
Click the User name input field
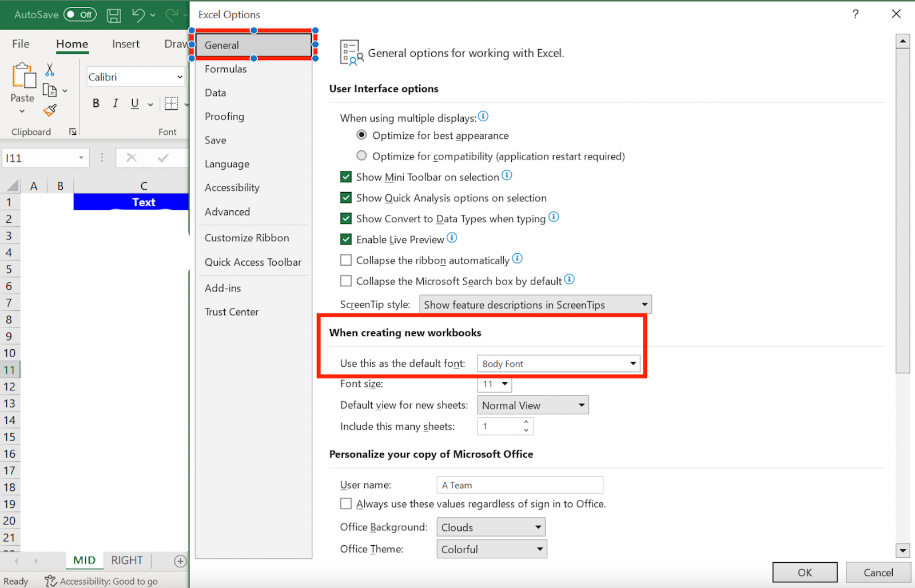tap(520, 485)
